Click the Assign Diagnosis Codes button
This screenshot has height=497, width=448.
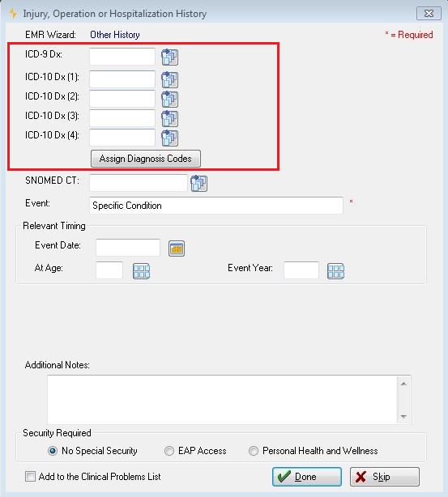click(x=146, y=159)
